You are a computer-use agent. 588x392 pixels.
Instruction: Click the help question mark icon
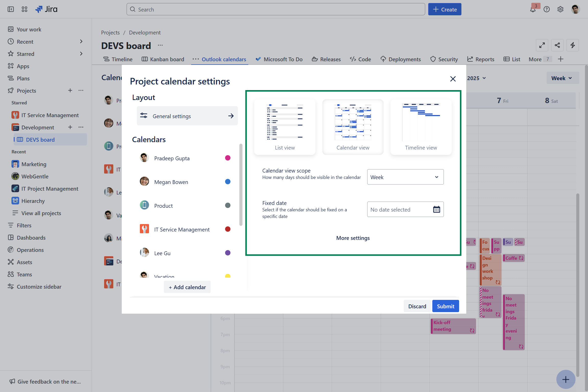tap(547, 9)
